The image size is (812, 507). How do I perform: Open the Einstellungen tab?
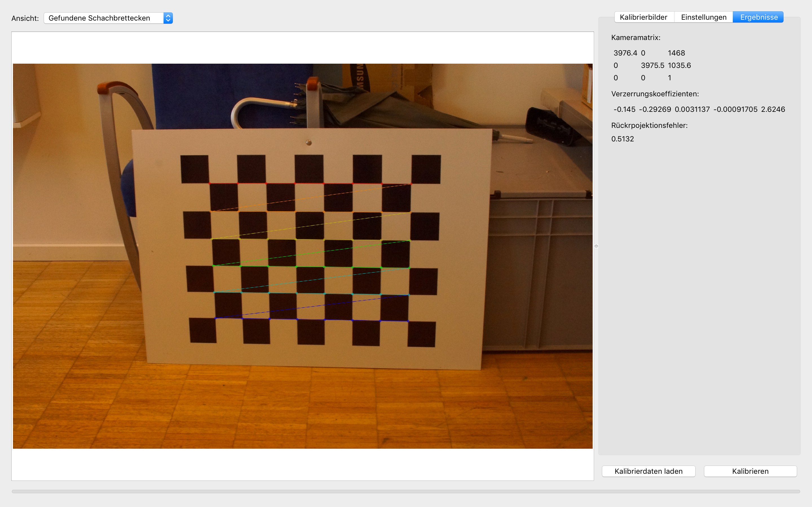(704, 17)
